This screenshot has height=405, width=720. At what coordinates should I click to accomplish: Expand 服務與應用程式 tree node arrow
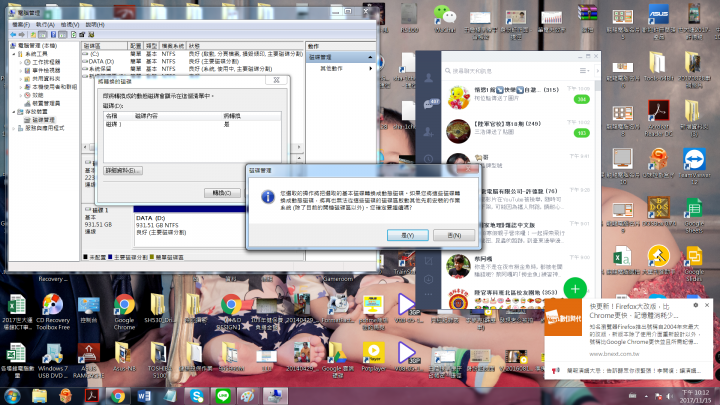14,128
